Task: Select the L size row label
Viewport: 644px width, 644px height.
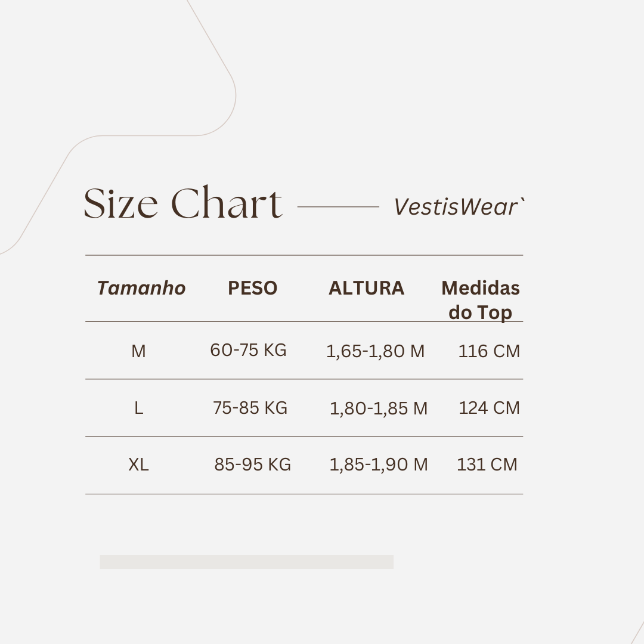Action: tap(138, 408)
